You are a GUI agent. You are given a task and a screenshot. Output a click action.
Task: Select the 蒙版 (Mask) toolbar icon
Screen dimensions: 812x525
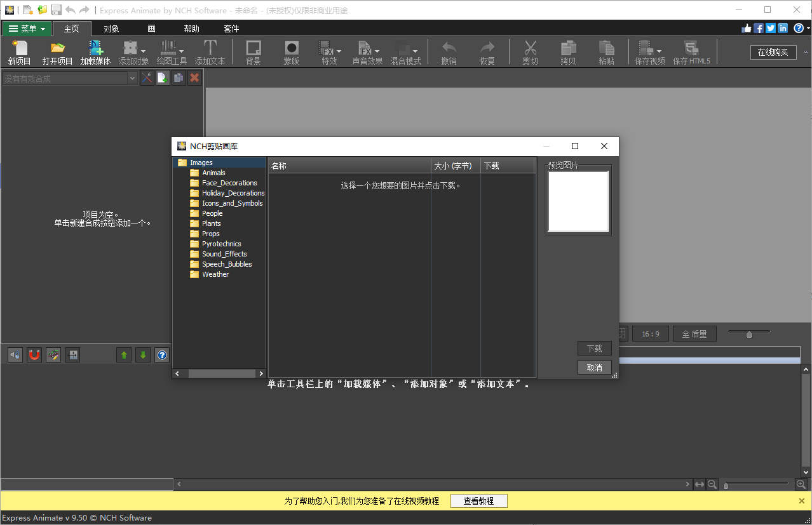coord(292,52)
